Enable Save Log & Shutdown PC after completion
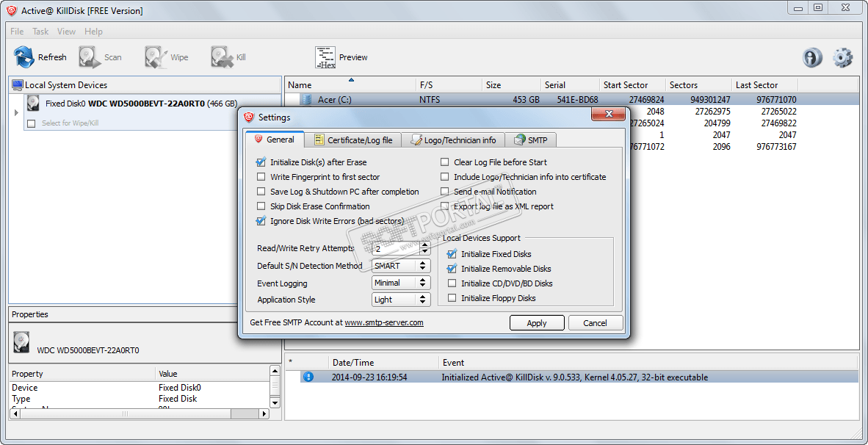 pyautogui.click(x=261, y=192)
